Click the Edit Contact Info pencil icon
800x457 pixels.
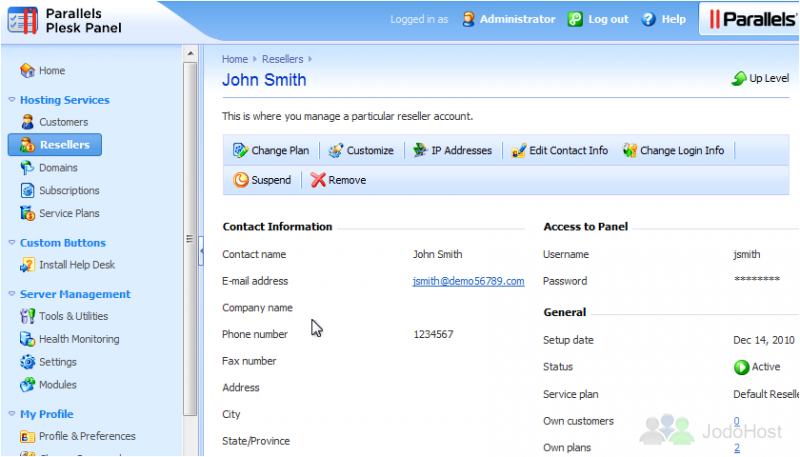pyautogui.click(x=518, y=150)
